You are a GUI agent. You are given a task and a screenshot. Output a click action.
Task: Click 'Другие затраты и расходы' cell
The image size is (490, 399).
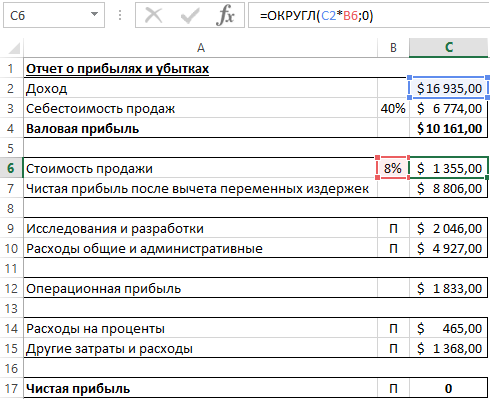(200, 348)
